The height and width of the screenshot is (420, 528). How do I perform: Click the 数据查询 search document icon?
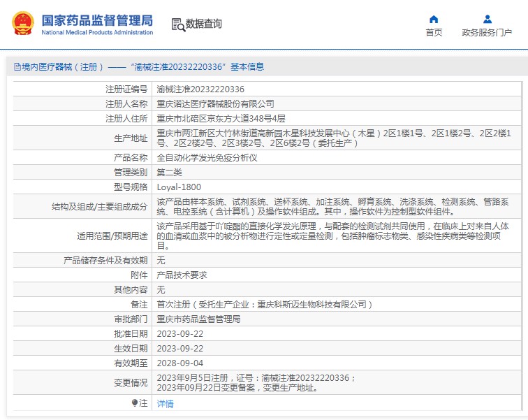point(178,24)
